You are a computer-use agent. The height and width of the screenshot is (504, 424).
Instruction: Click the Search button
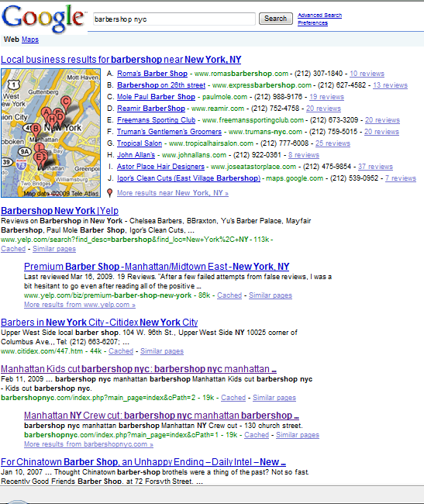[276, 19]
